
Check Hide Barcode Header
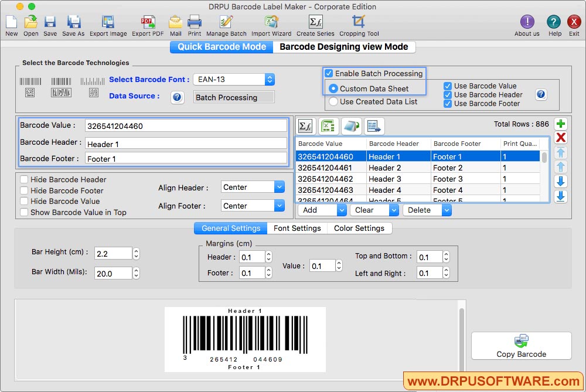pyautogui.click(x=24, y=180)
